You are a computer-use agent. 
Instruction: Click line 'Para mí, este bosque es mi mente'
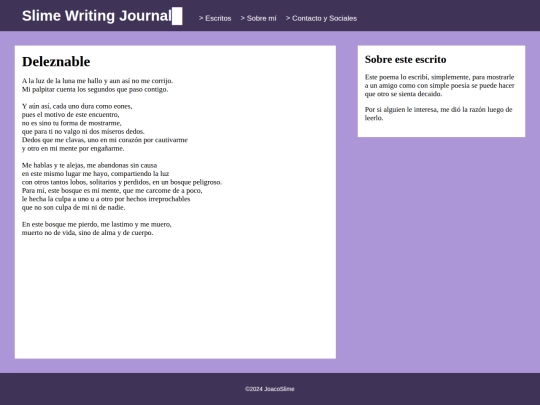112,190
